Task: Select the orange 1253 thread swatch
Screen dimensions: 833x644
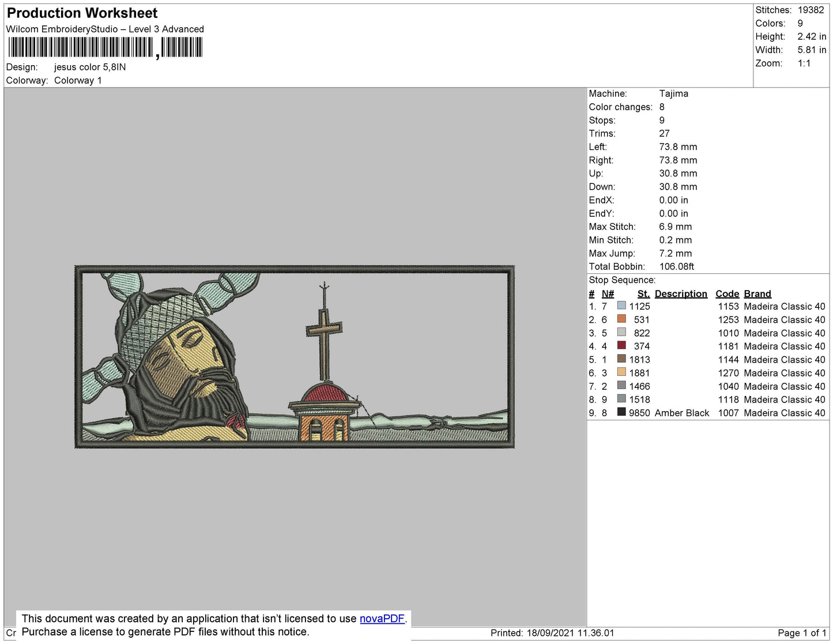Action: [621, 319]
